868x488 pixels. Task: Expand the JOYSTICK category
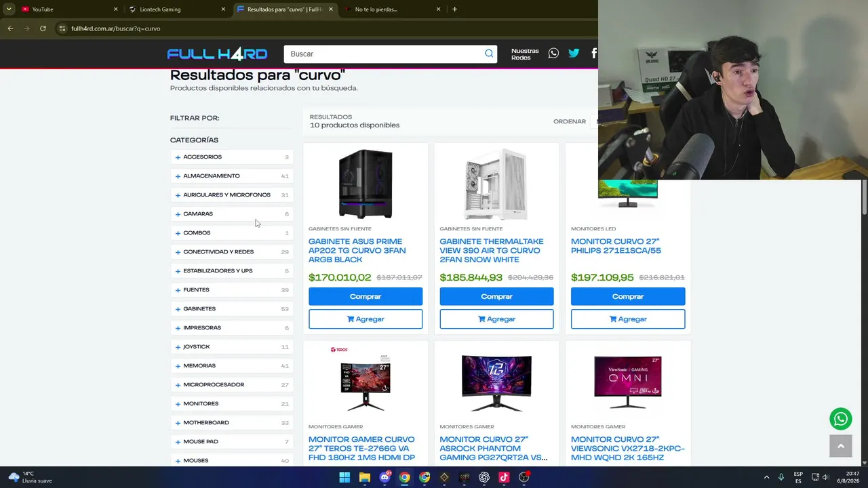pyautogui.click(x=232, y=347)
